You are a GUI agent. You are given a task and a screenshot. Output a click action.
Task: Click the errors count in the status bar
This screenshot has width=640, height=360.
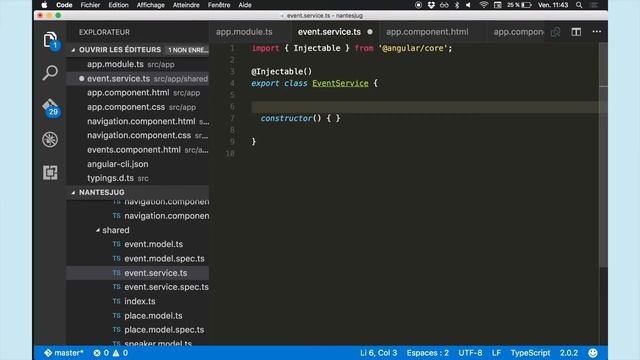point(101,353)
